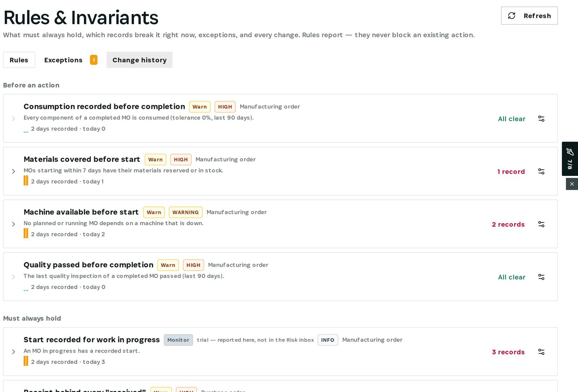578x392 pixels.
Task: Expand the Materials covered before start rule
Action: click(13, 171)
